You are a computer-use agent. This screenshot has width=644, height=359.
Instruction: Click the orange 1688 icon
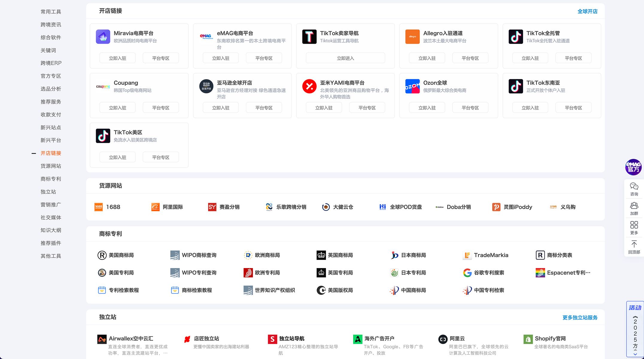point(98,207)
